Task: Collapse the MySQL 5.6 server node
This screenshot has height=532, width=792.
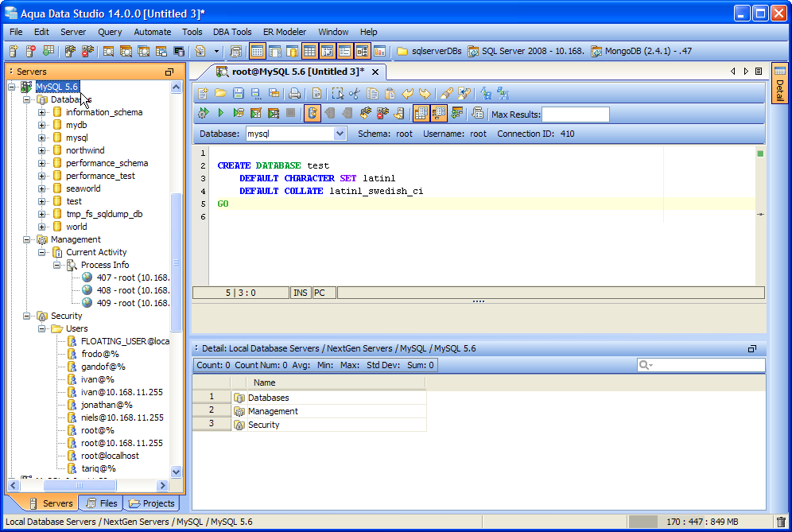Action: pyautogui.click(x=11, y=87)
